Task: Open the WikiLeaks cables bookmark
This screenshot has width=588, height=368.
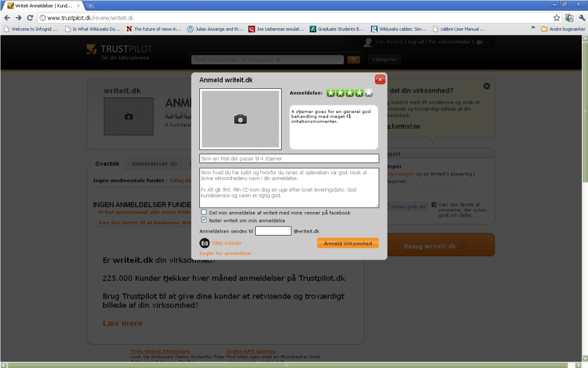Action: (399, 29)
